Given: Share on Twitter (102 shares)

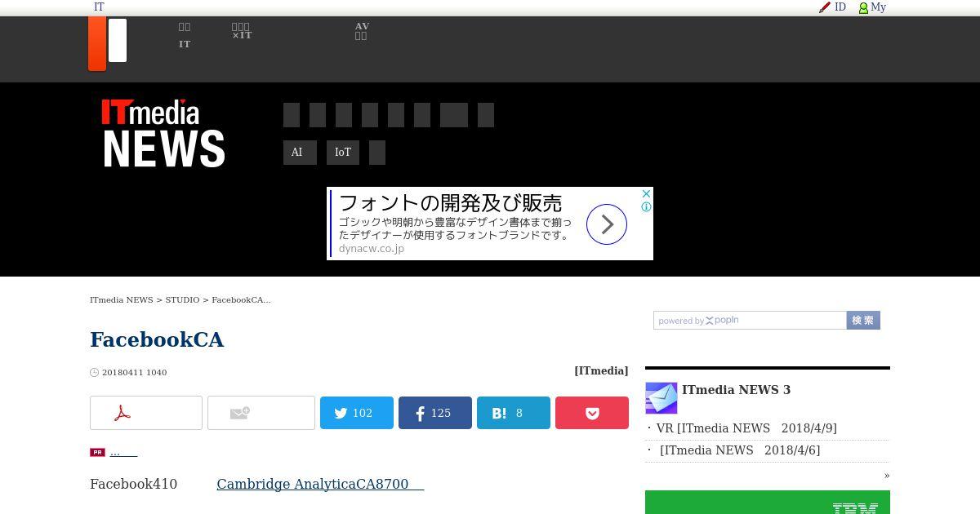Looking at the screenshot, I should click(357, 413).
